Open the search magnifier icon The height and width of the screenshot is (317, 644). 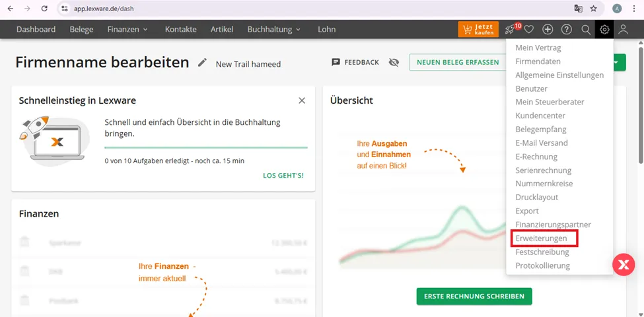click(586, 30)
